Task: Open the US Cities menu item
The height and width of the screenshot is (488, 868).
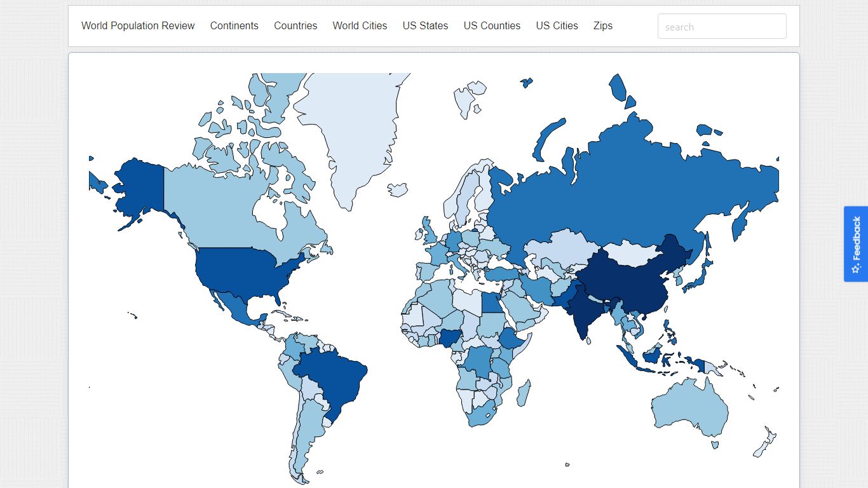Action: (557, 26)
